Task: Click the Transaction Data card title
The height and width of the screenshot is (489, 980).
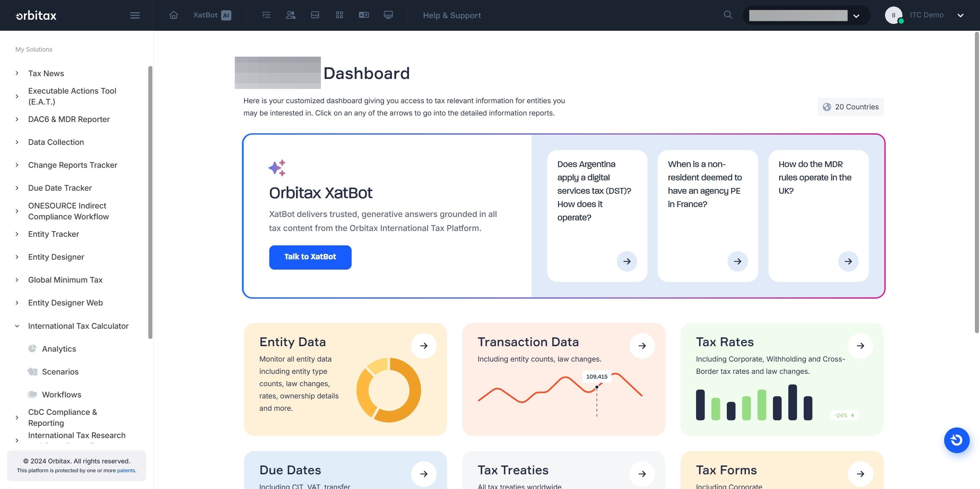Action: coord(528,342)
